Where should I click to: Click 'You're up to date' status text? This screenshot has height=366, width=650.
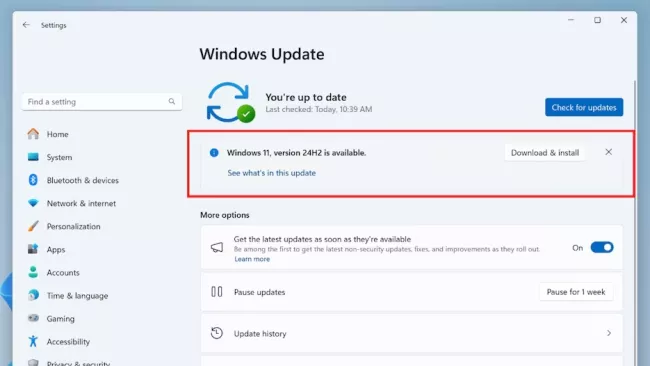click(x=306, y=97)
